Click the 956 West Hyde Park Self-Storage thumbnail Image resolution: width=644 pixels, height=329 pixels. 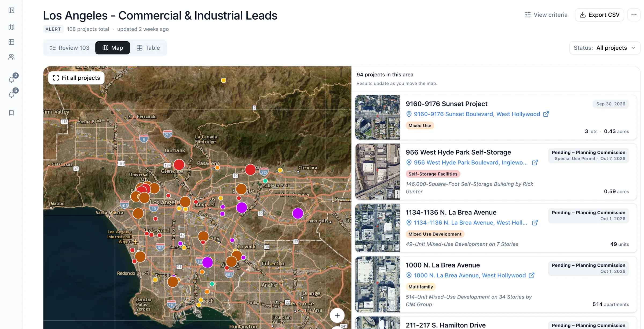[378, 172]
